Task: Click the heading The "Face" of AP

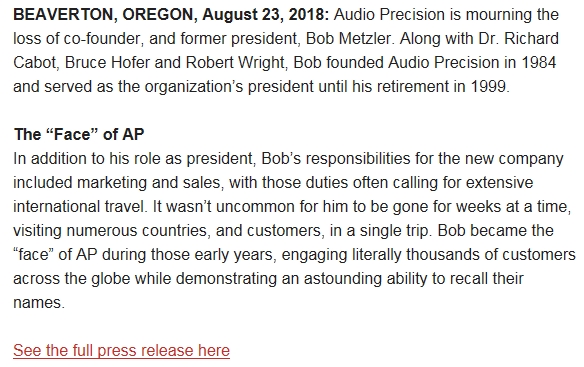Action: (79, 135)
